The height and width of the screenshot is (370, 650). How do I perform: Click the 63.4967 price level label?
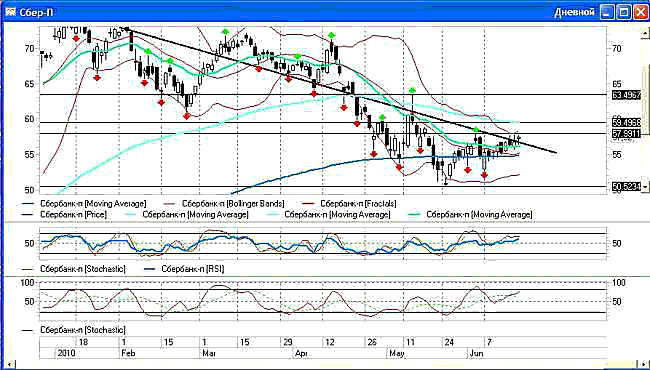[626, 95]
